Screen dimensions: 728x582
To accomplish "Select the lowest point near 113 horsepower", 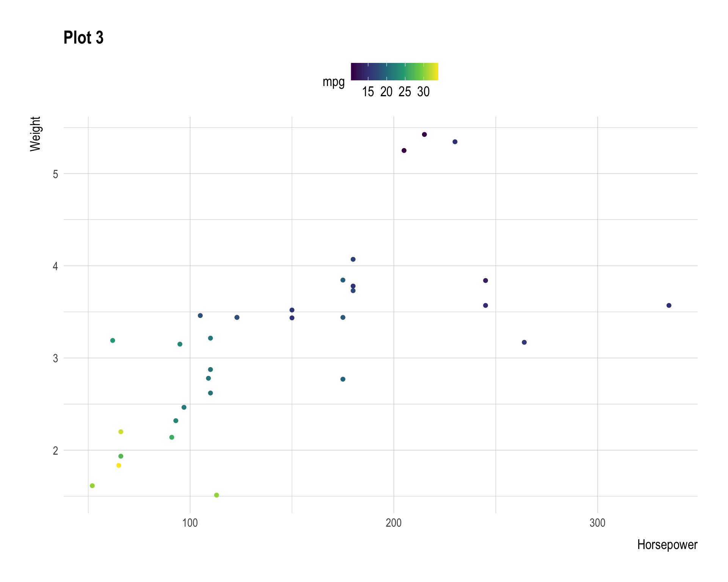I will (217, 495).
